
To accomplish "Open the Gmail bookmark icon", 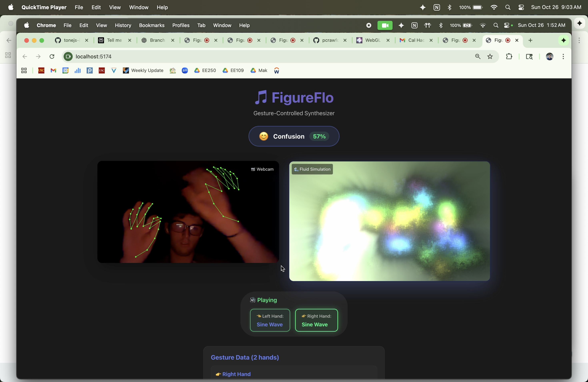I will (x=53, y=71).
